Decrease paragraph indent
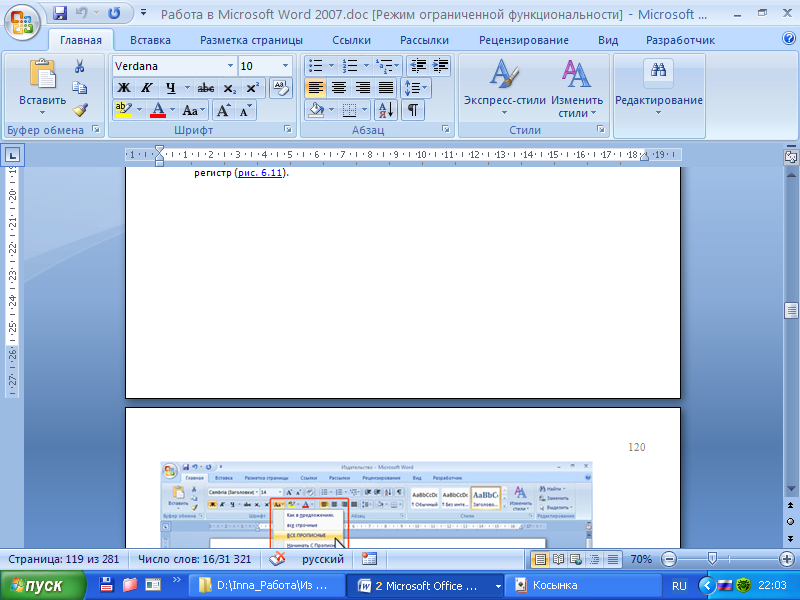Screen dimensions: 800x600 click(418, 65)
